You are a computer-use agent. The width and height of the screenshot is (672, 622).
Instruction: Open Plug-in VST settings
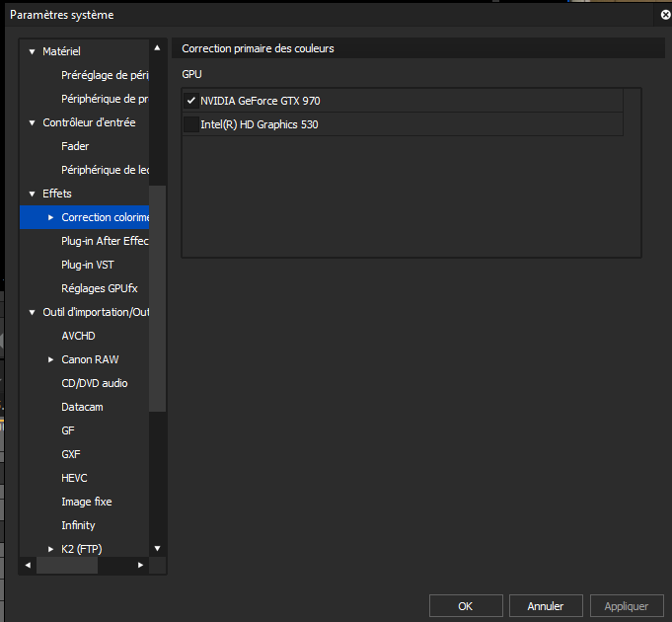click(x=88, y=265)
